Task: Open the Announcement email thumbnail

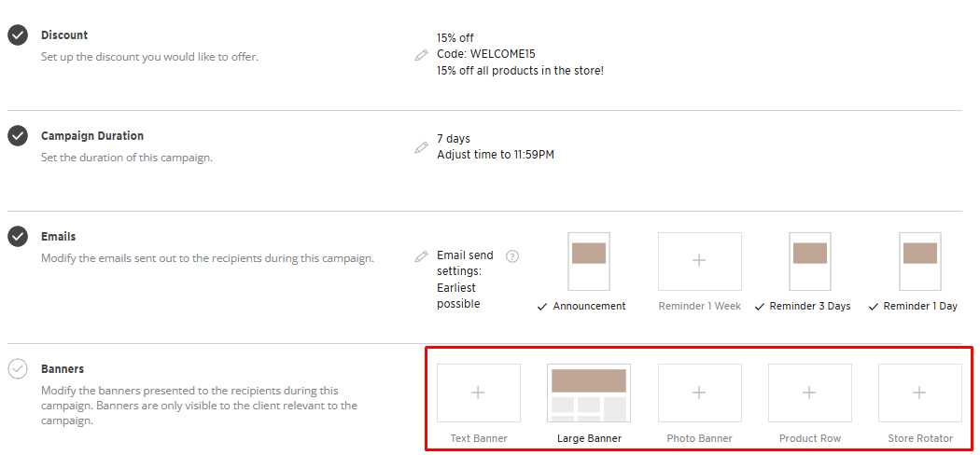Action: tap(588, 261)
